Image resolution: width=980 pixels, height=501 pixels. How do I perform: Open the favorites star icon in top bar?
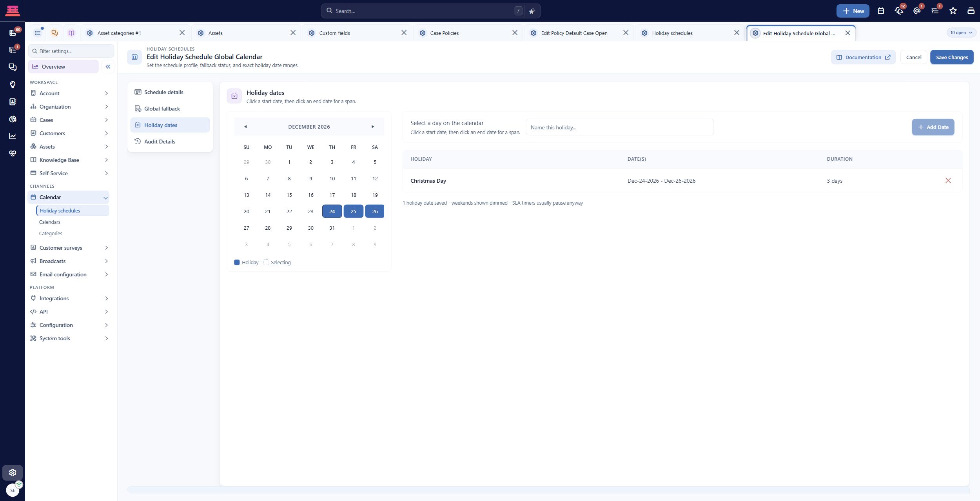coord(953,11)
